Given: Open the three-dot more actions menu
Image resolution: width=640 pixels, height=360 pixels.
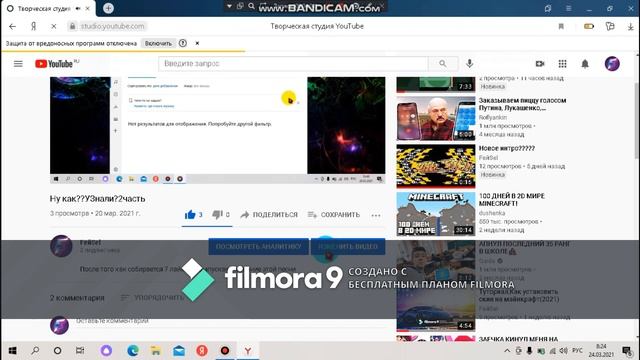Looking at the screenshot, I should coord(376,215).
